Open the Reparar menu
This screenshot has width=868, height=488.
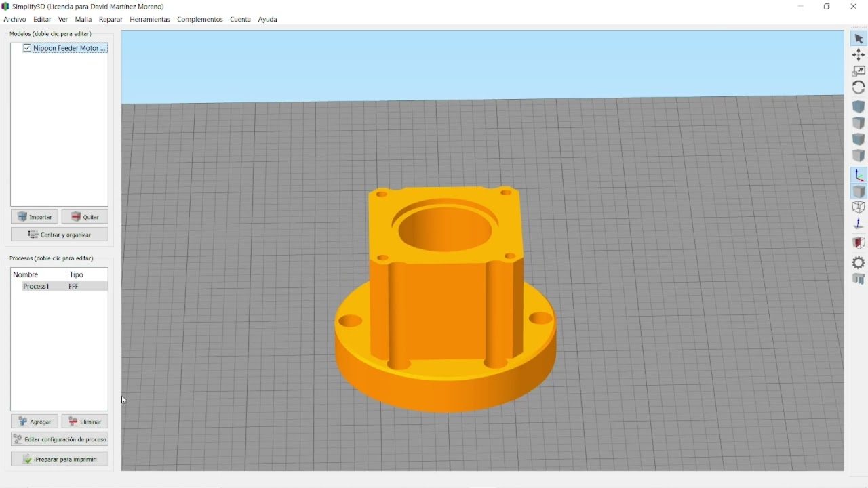click(111, 20)
